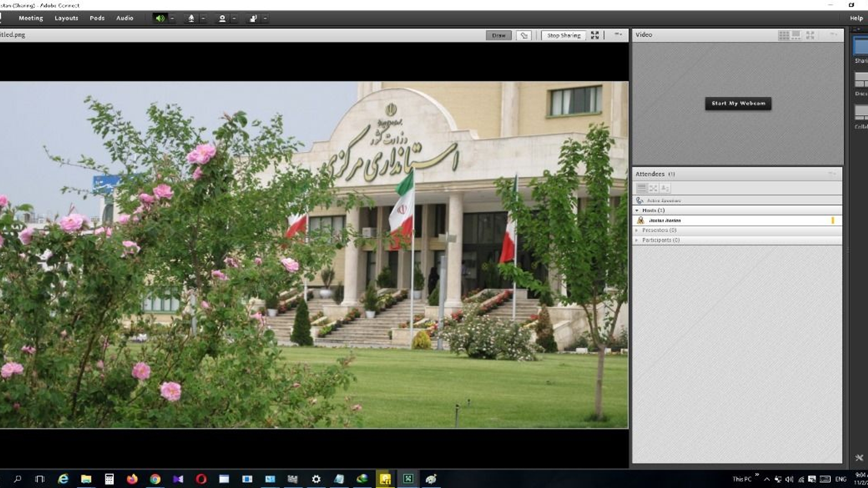
Task: Open the microphone options dropdown arrow
Action: click(203, 18)
